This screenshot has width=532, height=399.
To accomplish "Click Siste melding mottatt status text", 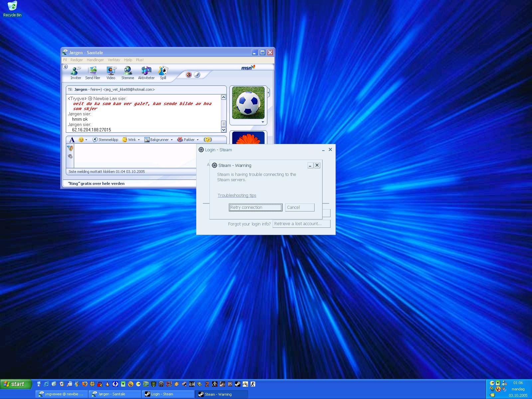I will pos(106,172).
